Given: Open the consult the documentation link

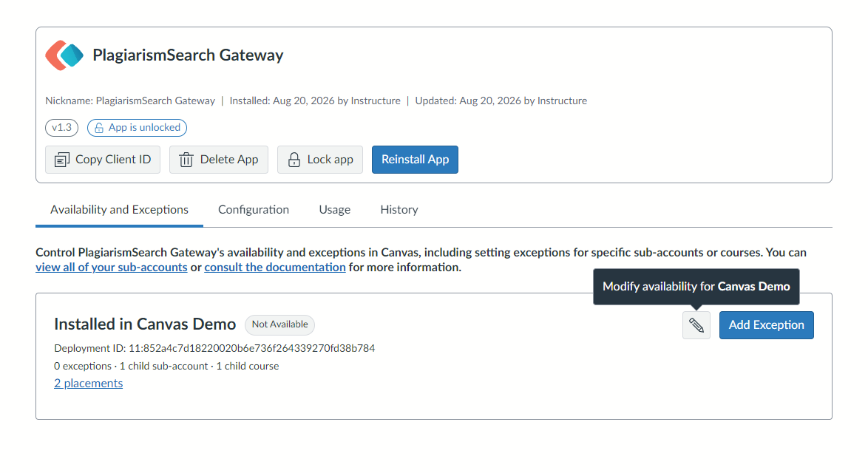Looking at the screenshot, I should (275, 268).
